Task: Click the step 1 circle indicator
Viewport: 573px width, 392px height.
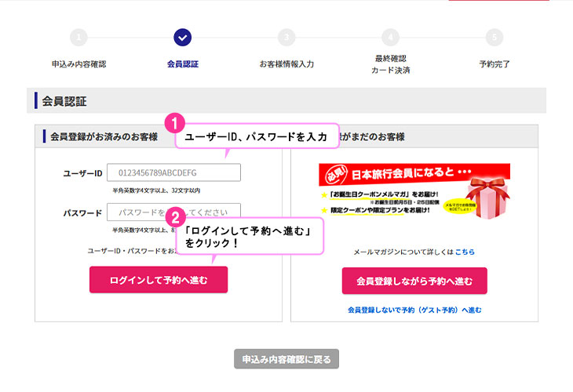Action: coord(78,38)
